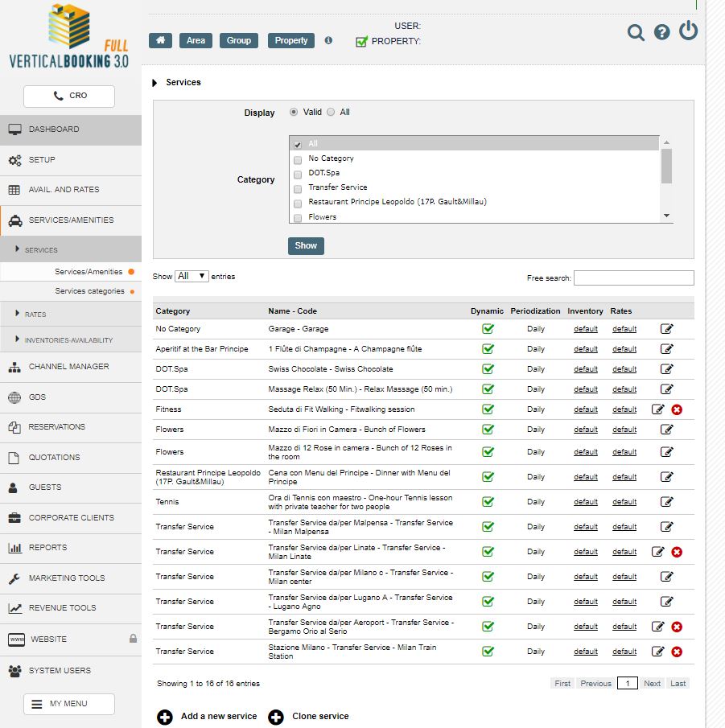This screenshot has width=725, height=728.
Task: Click the lock icon next to Website
Action: tap(133, 639)
